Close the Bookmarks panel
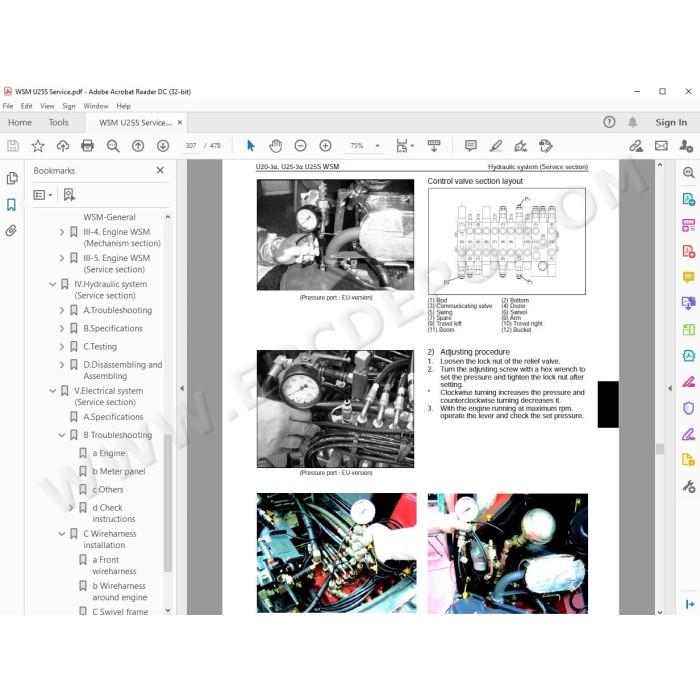This screenshot has height=700, width=700. point(160,170)
